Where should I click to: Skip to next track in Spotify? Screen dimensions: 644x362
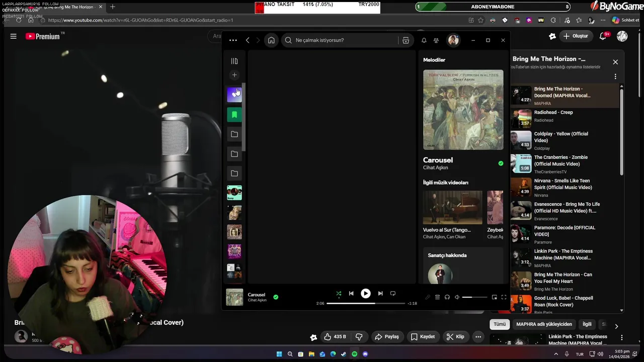pos(380,294)
